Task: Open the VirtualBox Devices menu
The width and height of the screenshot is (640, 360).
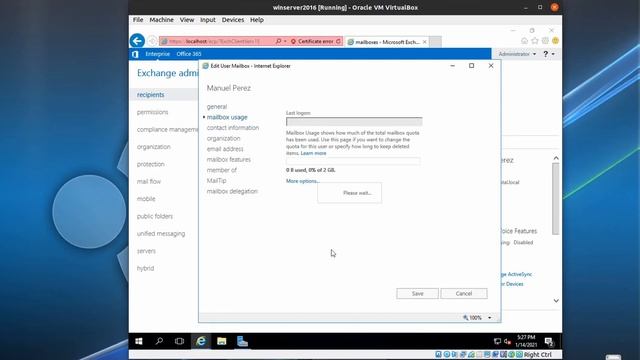Action: click(x=233, y=20)
